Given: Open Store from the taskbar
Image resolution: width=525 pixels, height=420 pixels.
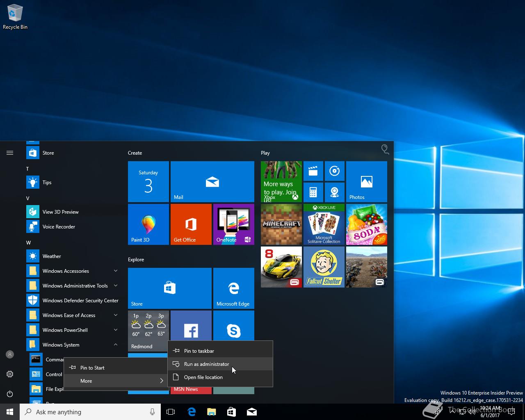Looking at the screenshot, I should [231, 412].
